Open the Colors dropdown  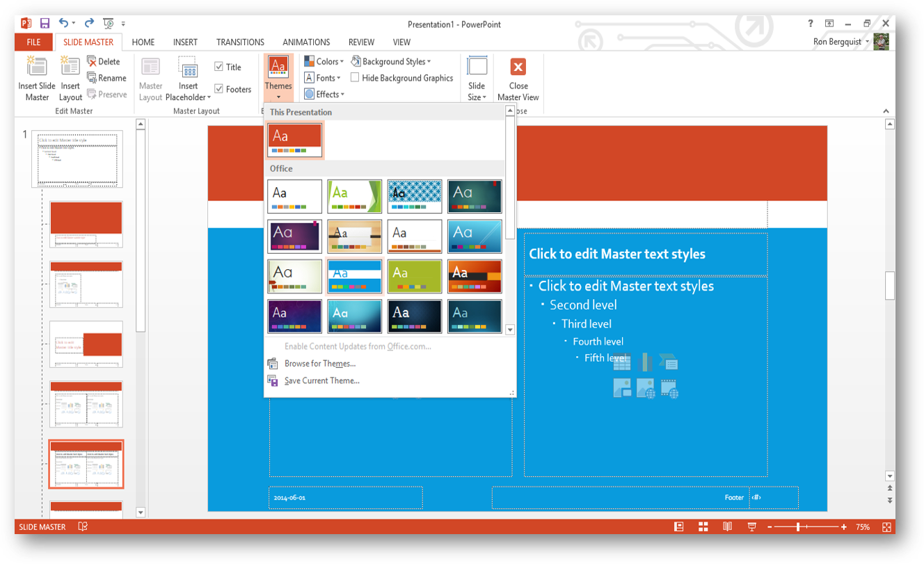pyautogui.click(x=324, y=61)
